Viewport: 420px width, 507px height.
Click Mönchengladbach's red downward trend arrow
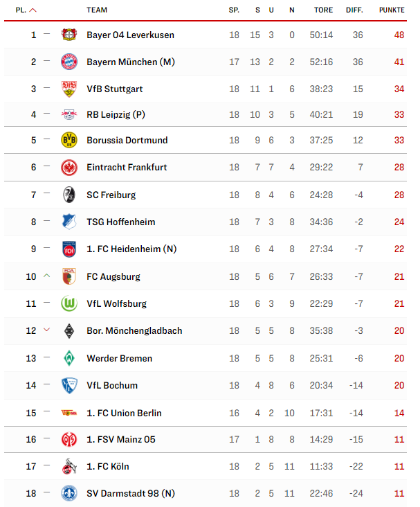pos(46,330)
